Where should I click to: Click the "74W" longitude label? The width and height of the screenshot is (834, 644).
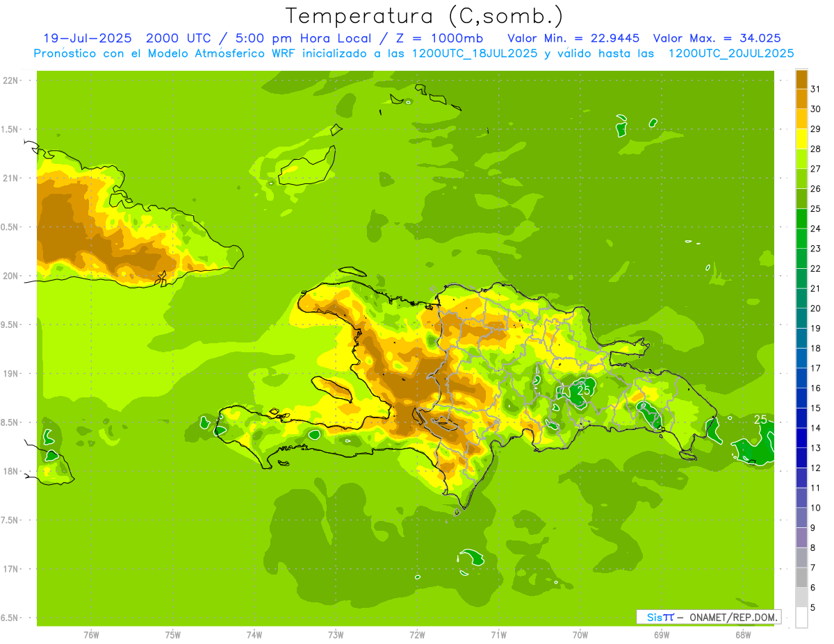click(x=254, y=634)
